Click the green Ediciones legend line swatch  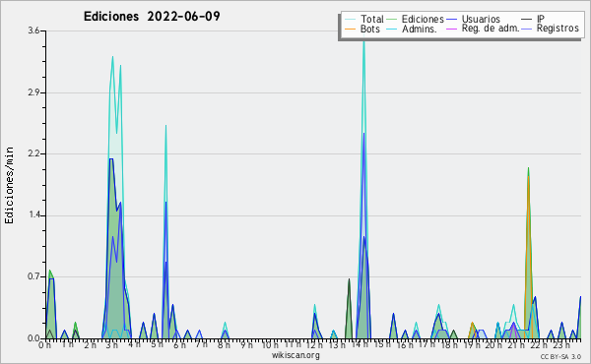392,20
